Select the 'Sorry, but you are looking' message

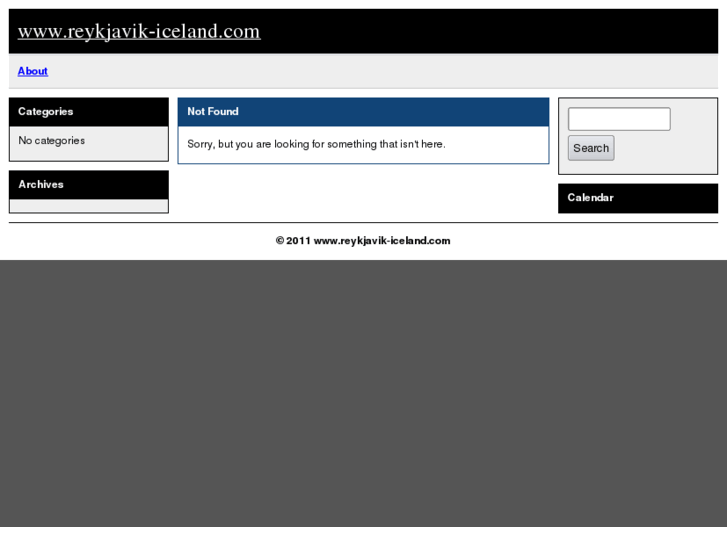pyautogui.click(x=316, y=144)
